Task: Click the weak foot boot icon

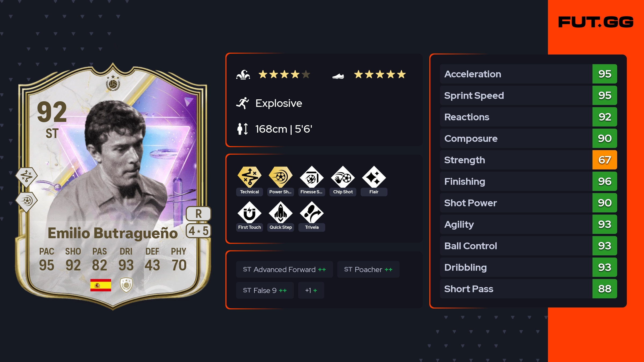Action: pyautogui.click(x=338, y=76)
